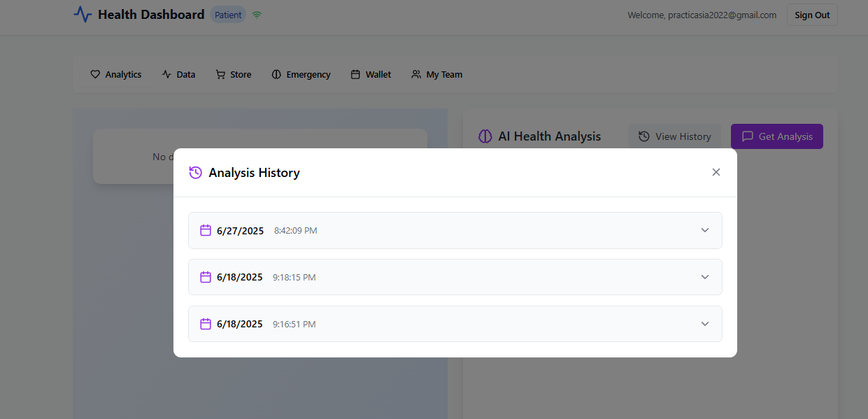Switch to the Data tab
The height and width of the screenshot is (419, 868).
[x=178, y=74]
